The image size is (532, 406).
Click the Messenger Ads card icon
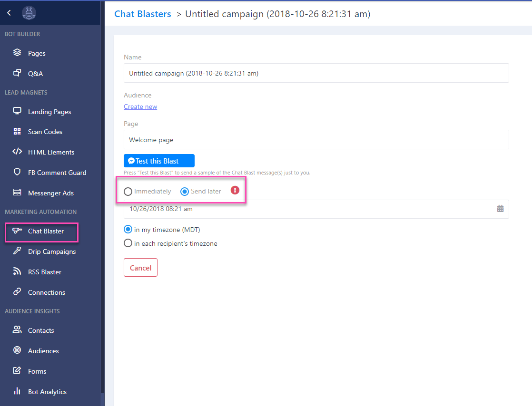click(17, 192)
